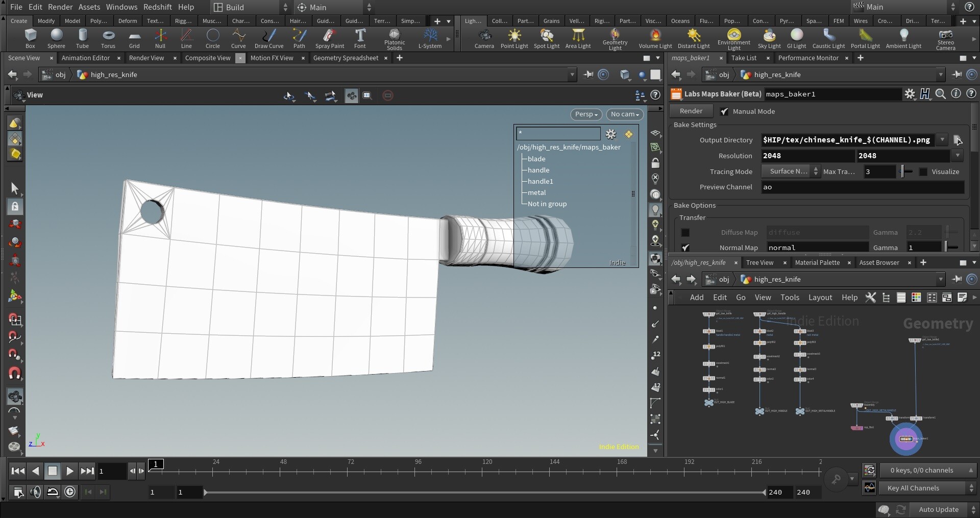This screenshot has width=980, height=518.
Task: Create an Environment Light
Action: point(733,39)
